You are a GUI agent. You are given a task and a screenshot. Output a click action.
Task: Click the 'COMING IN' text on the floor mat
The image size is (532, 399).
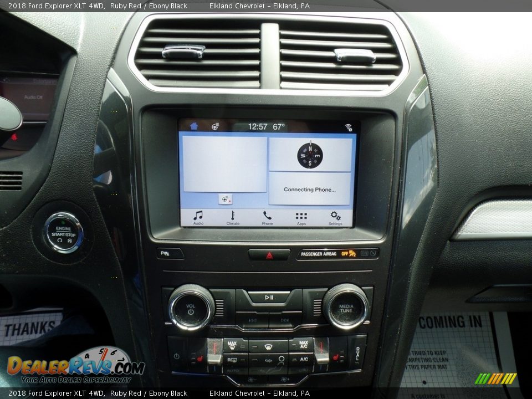click(x=450, y=321)
